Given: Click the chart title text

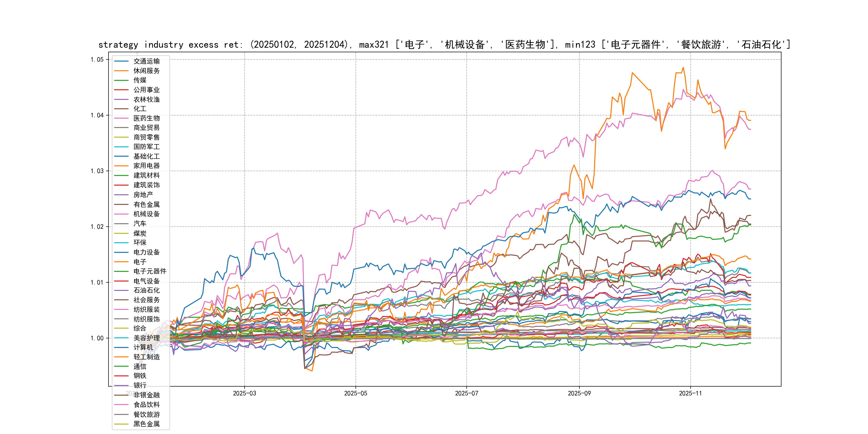Looking at the screenshot, I should [444, 44].
